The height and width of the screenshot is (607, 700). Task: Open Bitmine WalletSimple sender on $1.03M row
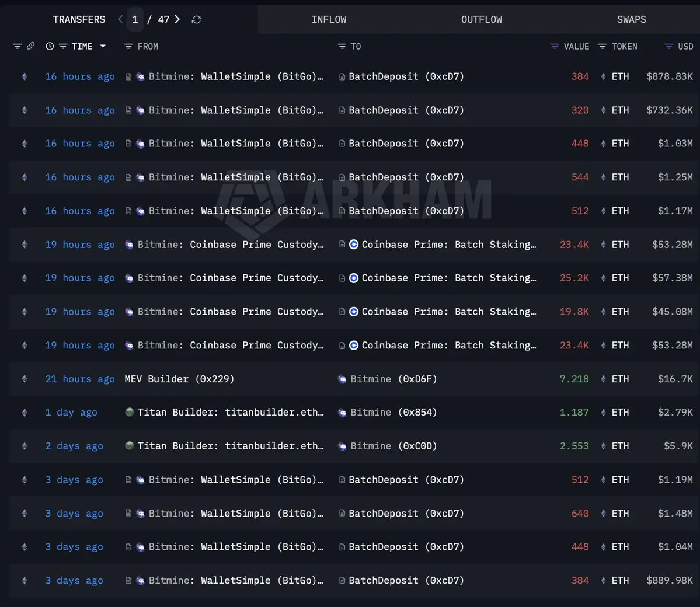point(236,144)
